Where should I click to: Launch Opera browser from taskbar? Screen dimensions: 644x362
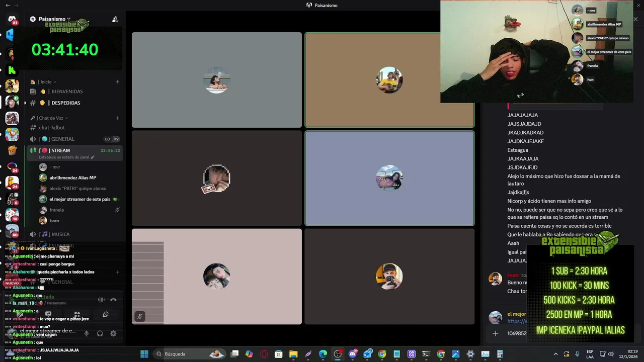[x=264, y=354]
